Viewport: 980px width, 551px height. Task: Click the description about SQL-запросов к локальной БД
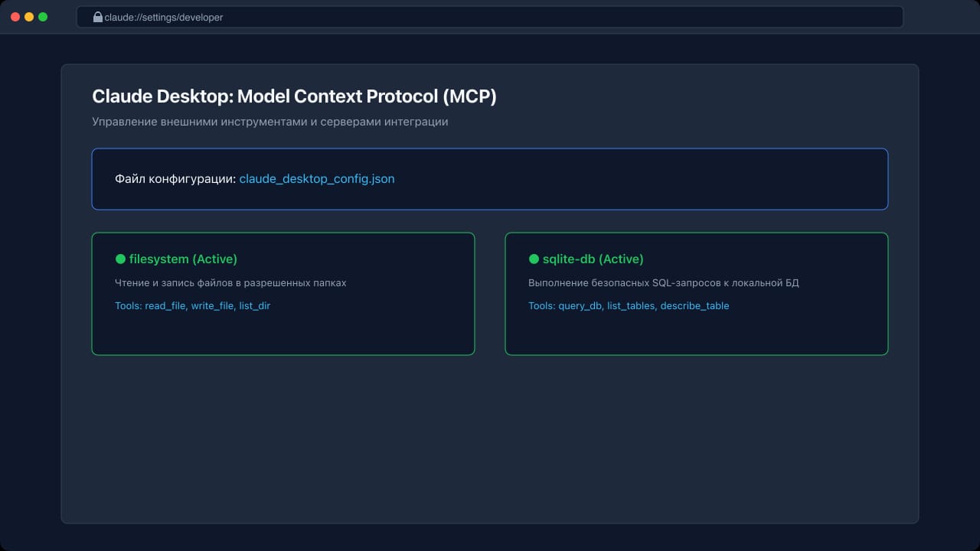(x=663, y=283)
